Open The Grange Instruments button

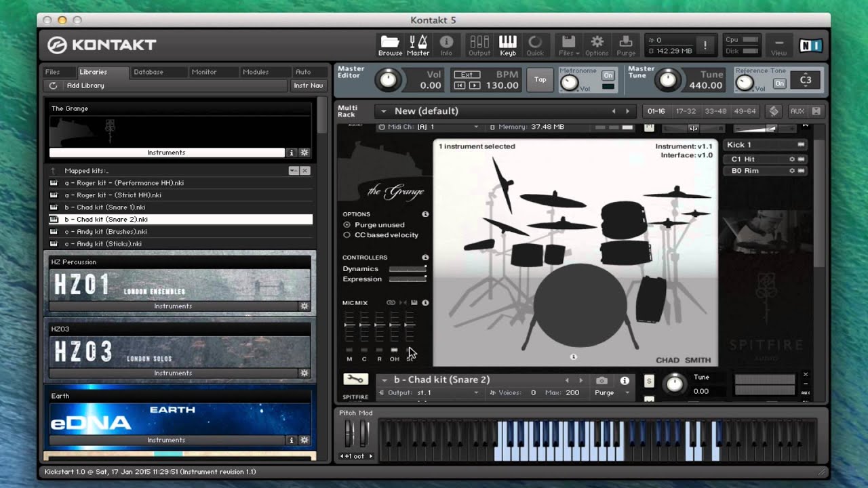[x=167, y=153]
